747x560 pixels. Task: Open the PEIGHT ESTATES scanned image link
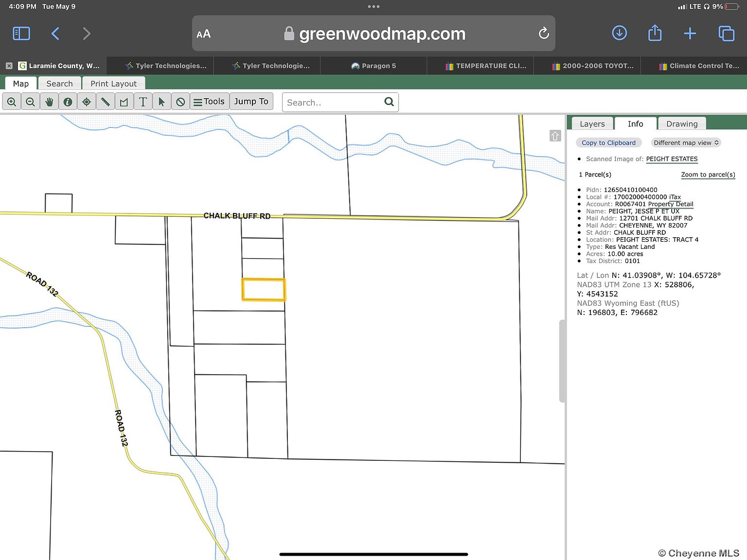(672, 159)
